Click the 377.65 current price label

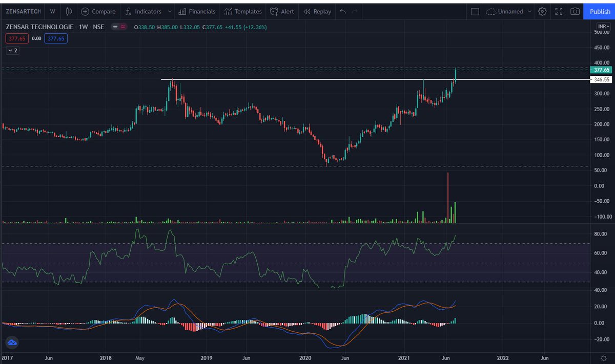601,70
